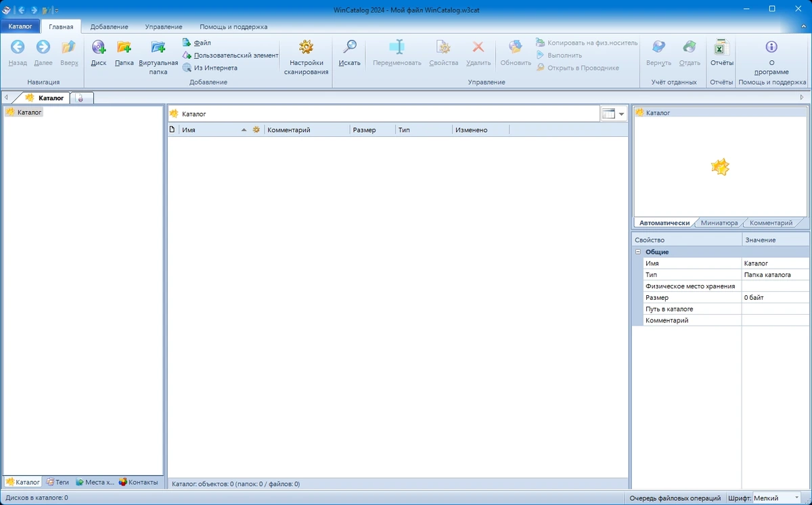Click Очередь файловых операций

point(675,498)
